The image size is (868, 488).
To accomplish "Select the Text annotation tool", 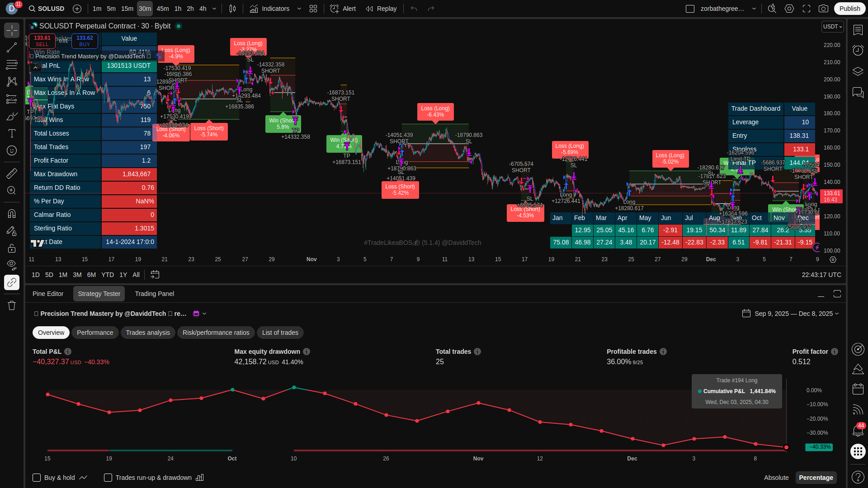I will click(x=12, y=133).
